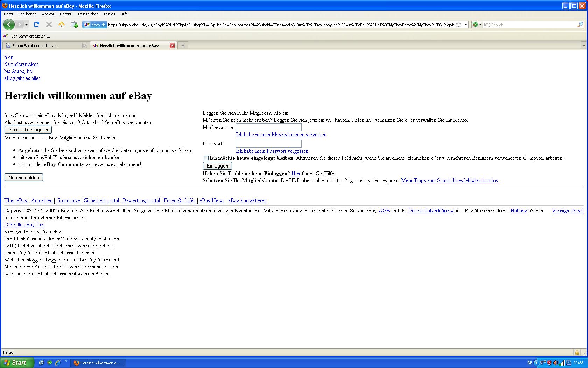
Task: Switch to the Forum Fachinformatiker.de tab
Action: pyautogui.click(x=45, y=46)
